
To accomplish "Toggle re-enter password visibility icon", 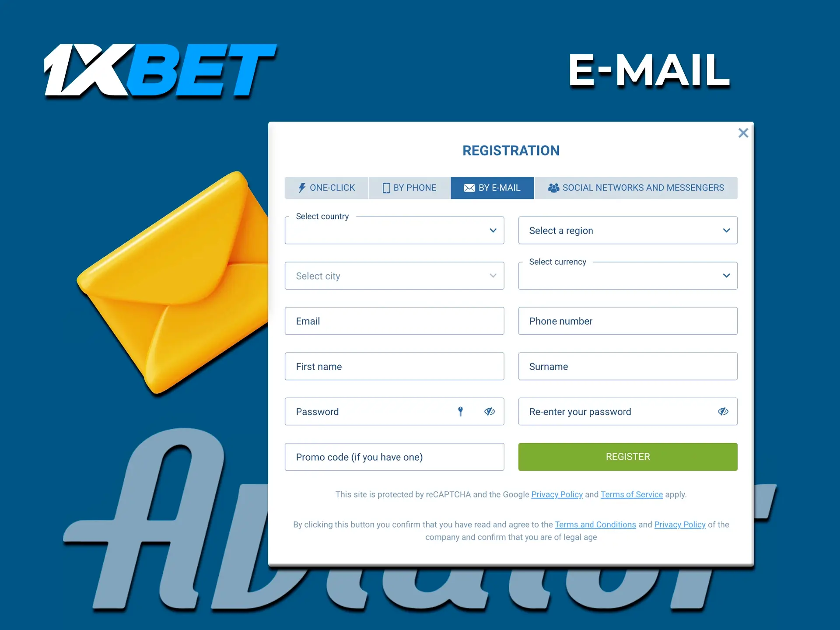I will tap(724, 412).
